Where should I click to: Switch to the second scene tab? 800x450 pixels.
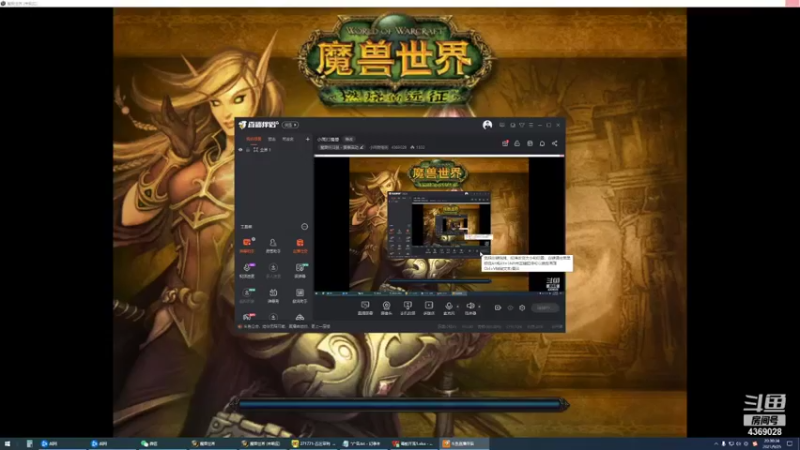coord(272,139)
